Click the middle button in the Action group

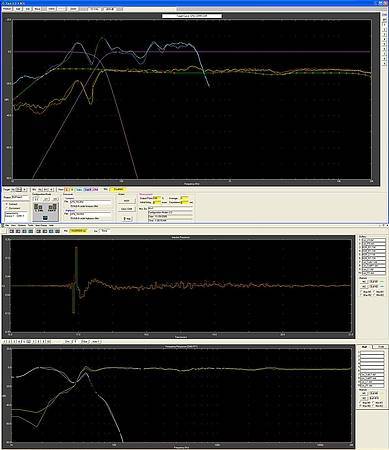[x=126, y=209]
